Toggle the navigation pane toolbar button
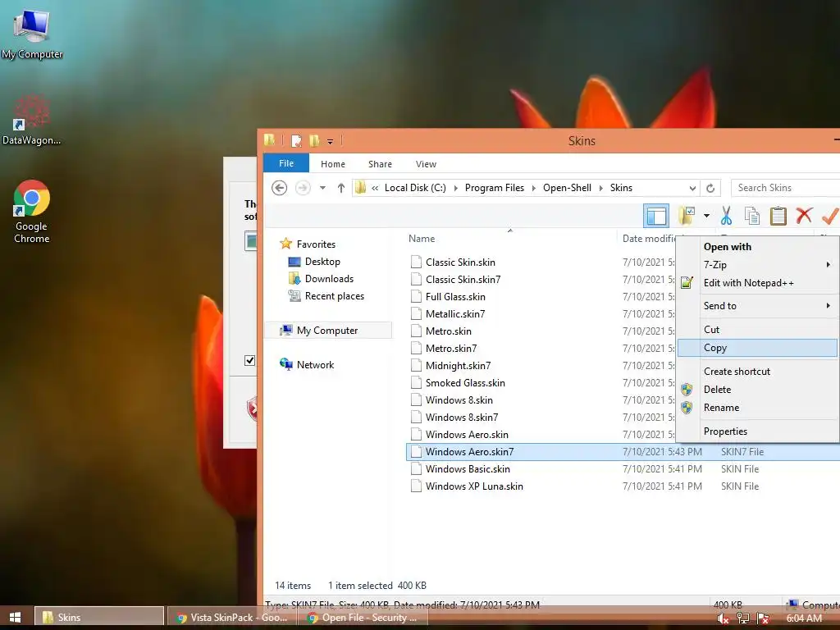840x630 pixels. (x=656, y=216)
